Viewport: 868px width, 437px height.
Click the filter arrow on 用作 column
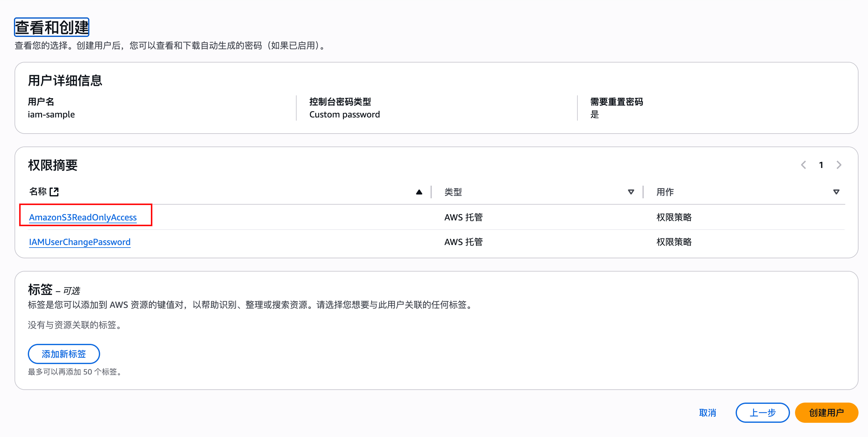point(837,191)
